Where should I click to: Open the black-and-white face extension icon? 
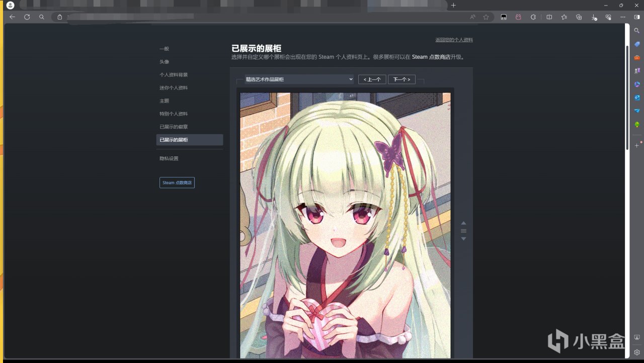[x=504, y=17]
